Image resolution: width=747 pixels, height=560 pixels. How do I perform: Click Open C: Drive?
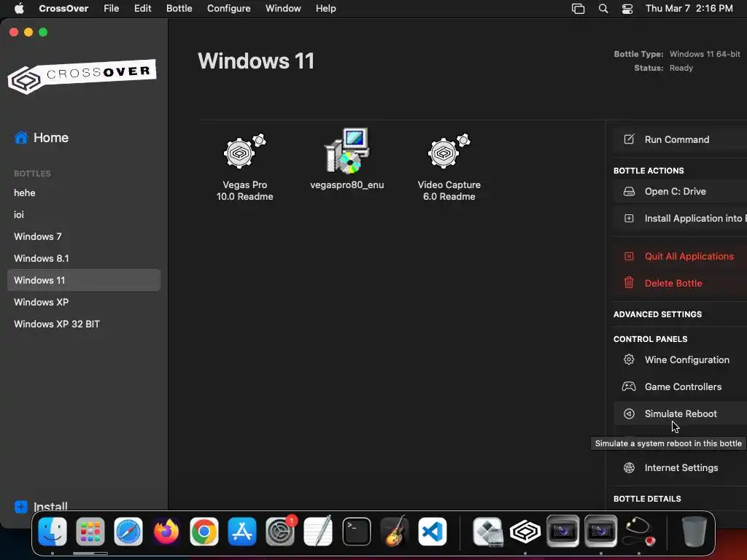click(x=681, y=192)
